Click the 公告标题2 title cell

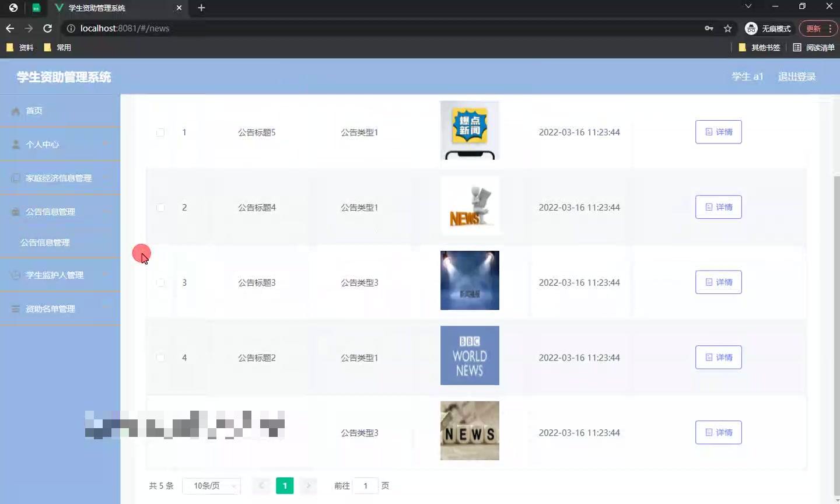coord(257,358)
